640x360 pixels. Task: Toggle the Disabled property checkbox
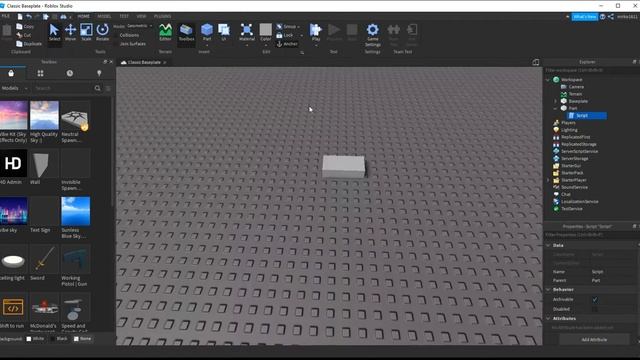[595, 309]
